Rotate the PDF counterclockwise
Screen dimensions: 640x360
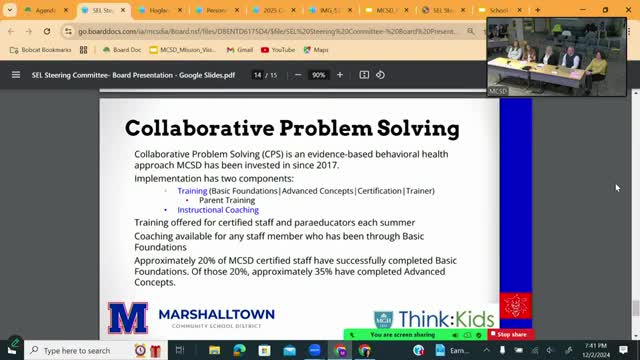[x=380, y=75]
